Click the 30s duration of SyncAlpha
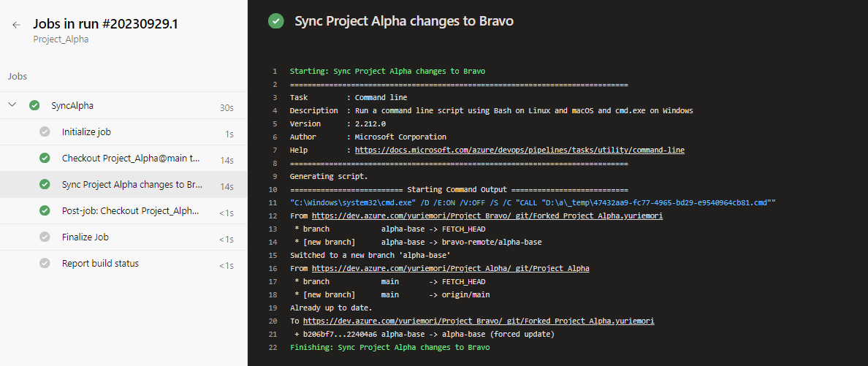Screen dimensions: 868x366 [226, 108]
